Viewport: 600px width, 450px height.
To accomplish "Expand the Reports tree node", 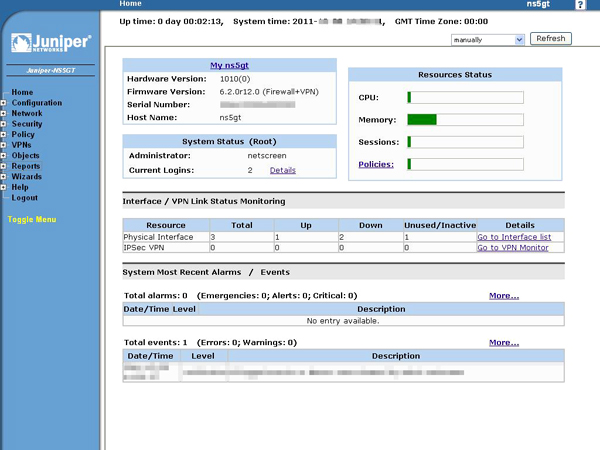I will point(3,166).
